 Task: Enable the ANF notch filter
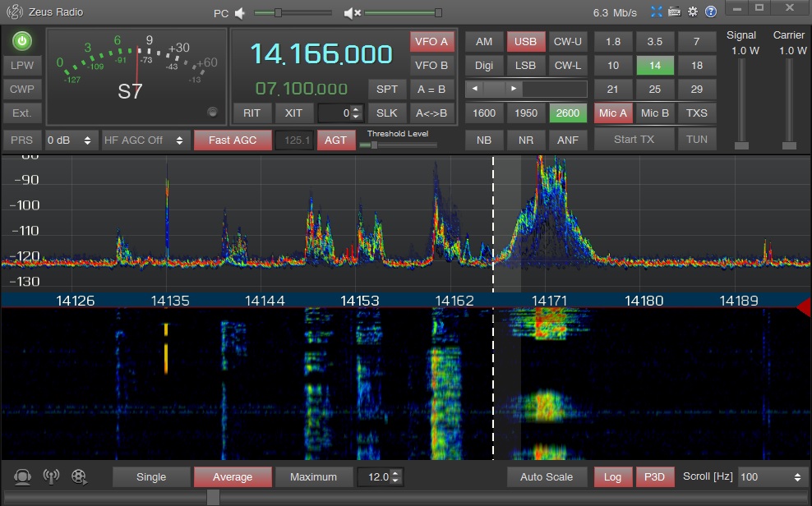coord(568,140)
